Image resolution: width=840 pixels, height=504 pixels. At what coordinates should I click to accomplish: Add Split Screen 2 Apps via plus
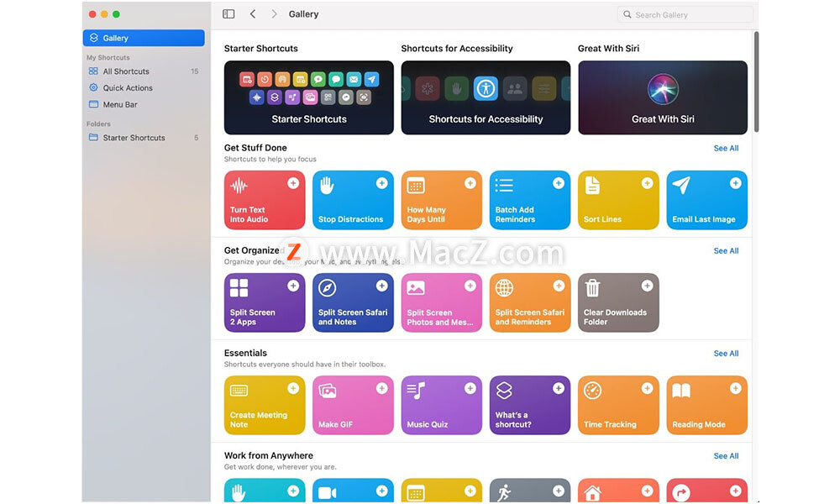pyautogui.click(x=293, y=286)
